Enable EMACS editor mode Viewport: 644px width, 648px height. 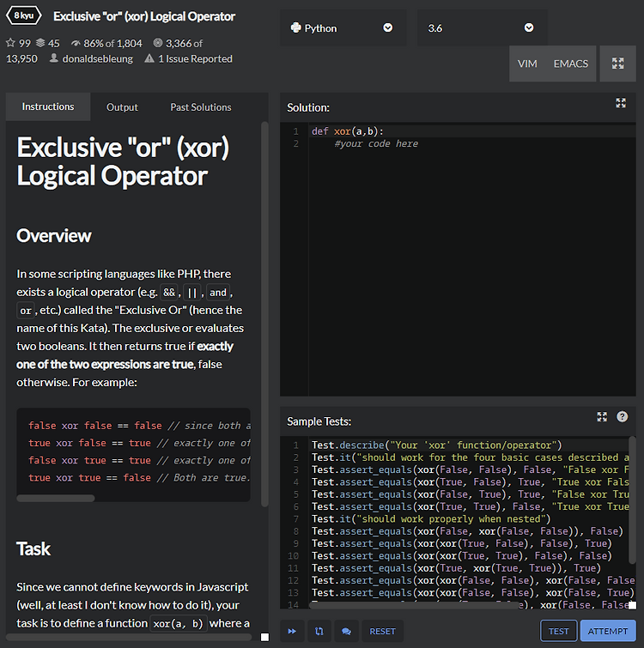571,64
